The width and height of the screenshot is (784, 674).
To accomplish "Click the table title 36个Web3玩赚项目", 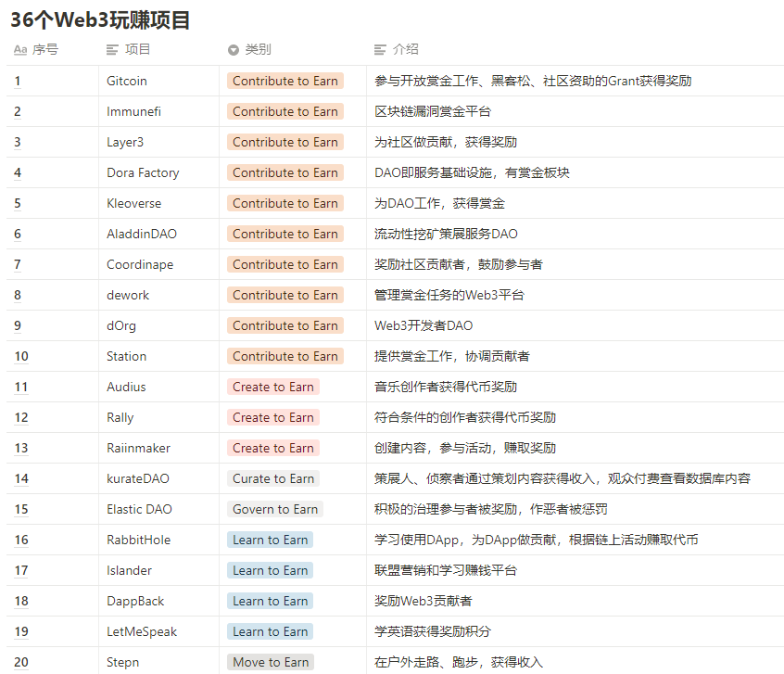I will tap(97, 19).
